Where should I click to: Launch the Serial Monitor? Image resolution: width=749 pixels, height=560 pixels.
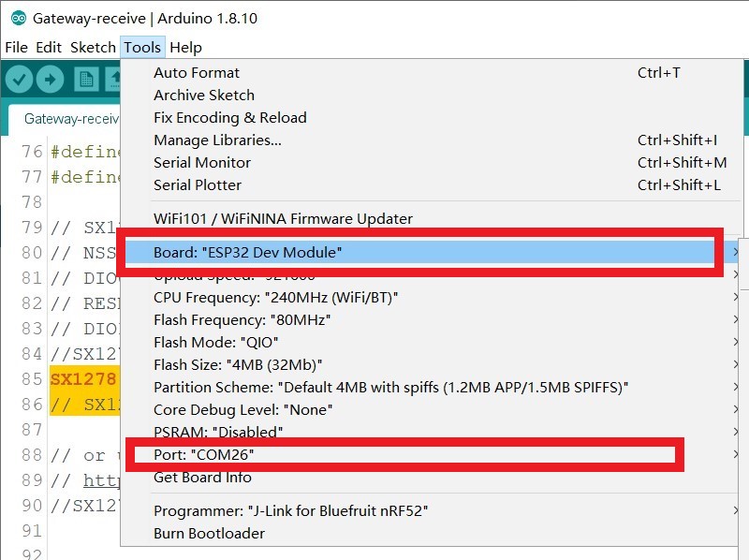click(x=429, y=162)
